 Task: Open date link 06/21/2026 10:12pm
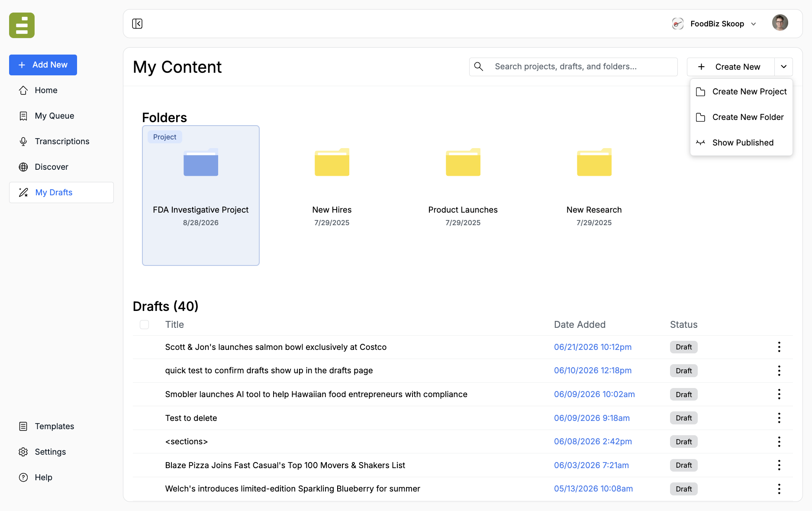[x=593, y=347]
